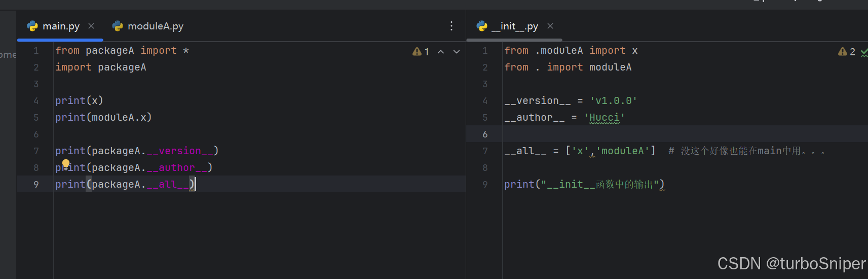Click the 'v1.0.0' version string

coord(613,101)
